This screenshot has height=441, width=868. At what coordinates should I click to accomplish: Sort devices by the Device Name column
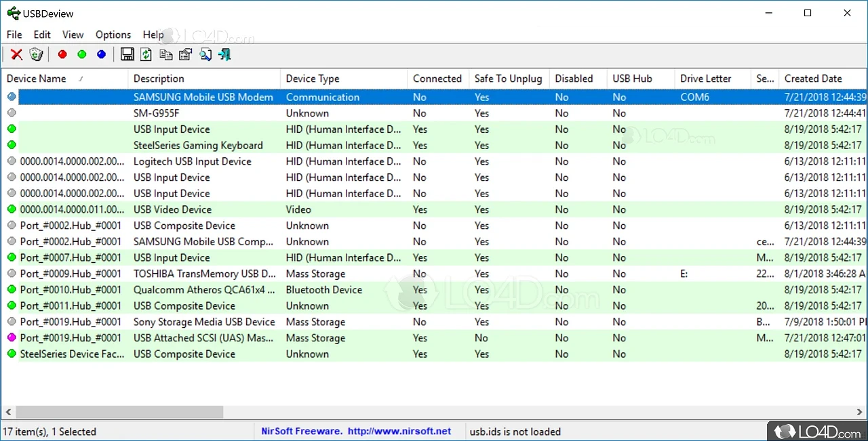(x=36, y=79)
